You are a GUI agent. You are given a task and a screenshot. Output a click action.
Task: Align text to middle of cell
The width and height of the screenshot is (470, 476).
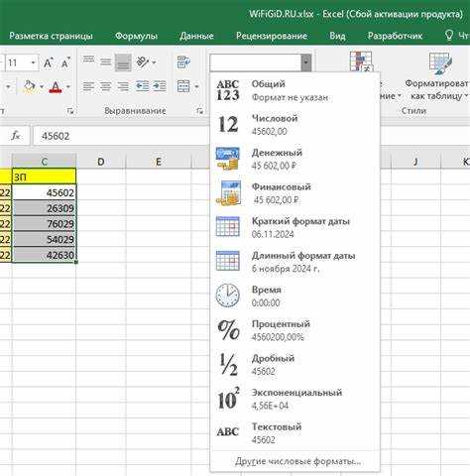(x=106, y=61)
